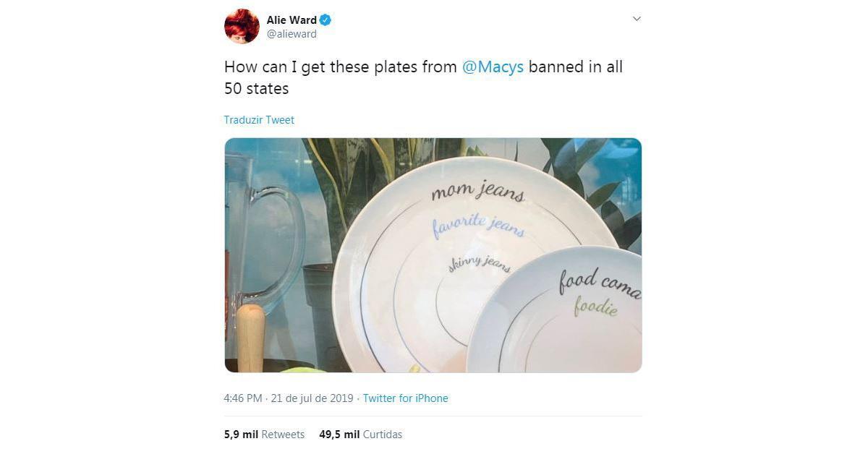Open the @Macys mention link
Image resolution: width=868 pixels, height=449 pixels.
coord(493,67)
